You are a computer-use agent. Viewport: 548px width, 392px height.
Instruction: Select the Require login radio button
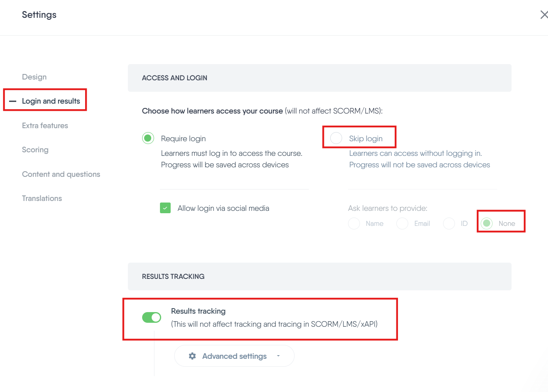coord(148,138)
